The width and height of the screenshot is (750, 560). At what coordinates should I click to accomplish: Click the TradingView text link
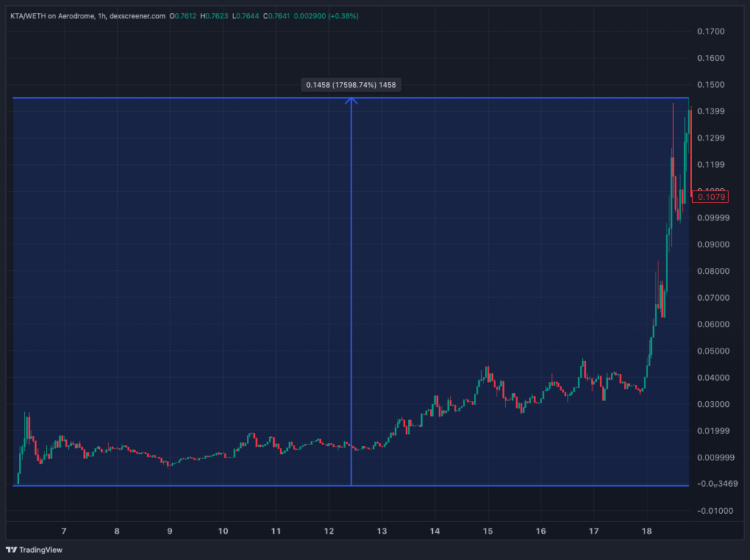point(40,550)
